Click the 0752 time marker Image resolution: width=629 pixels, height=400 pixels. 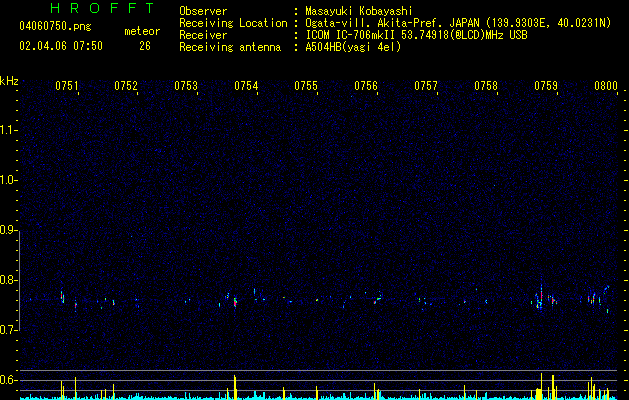coord(126,86)
